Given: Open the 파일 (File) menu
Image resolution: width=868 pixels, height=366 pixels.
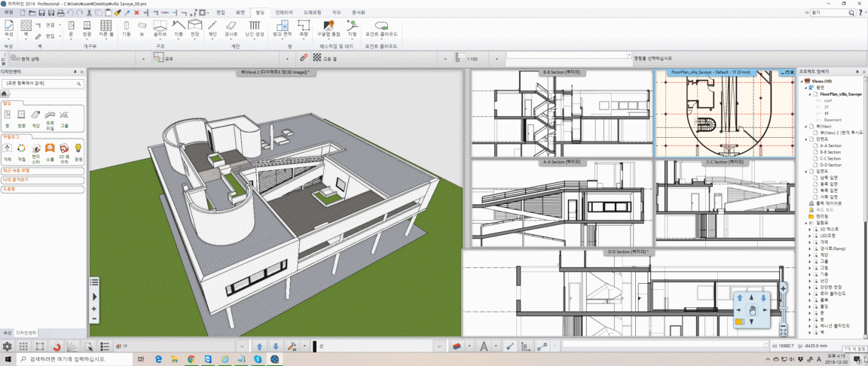Looking at the screenshot, I should (8, 11).
